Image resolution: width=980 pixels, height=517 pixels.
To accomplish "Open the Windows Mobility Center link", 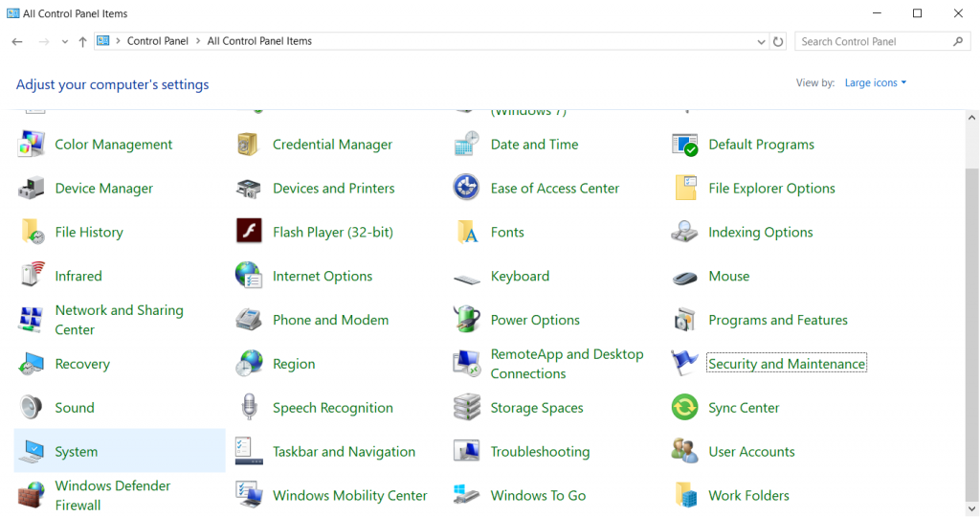I will [350, 495].
